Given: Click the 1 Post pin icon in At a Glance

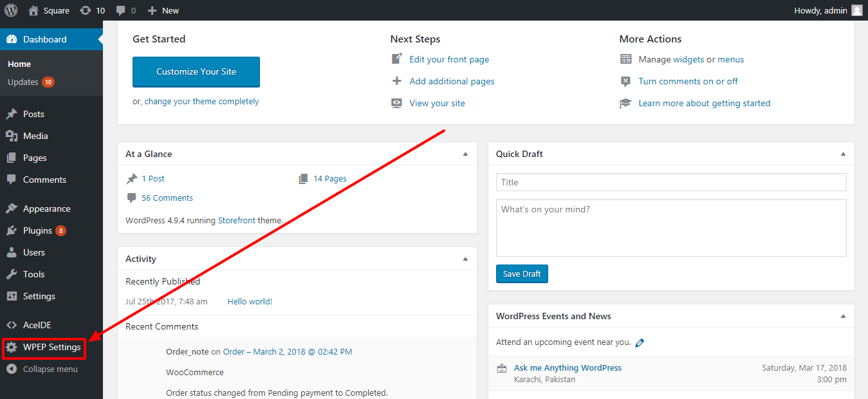Looking at the screenshot, I should (x=132, y=178).
